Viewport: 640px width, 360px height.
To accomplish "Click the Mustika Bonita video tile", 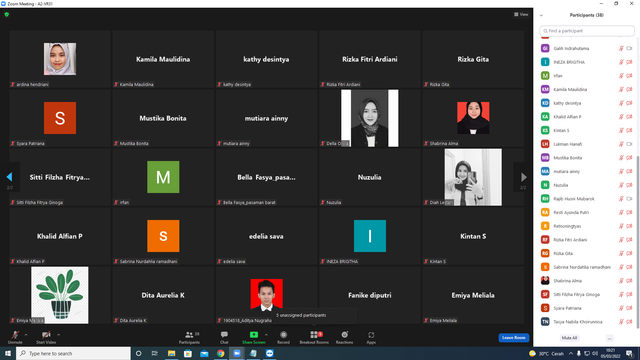I will pos(163,118).
